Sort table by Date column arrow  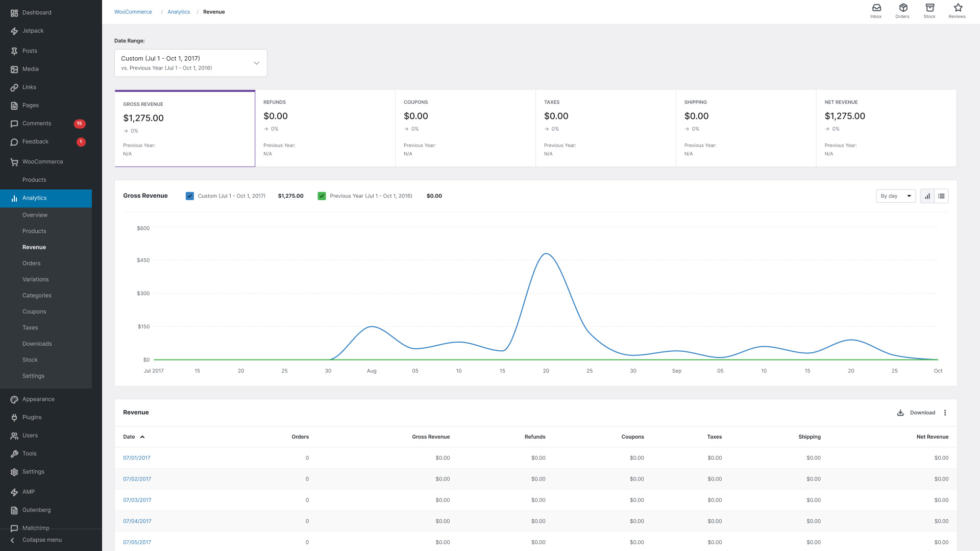(x=142, y=437)
